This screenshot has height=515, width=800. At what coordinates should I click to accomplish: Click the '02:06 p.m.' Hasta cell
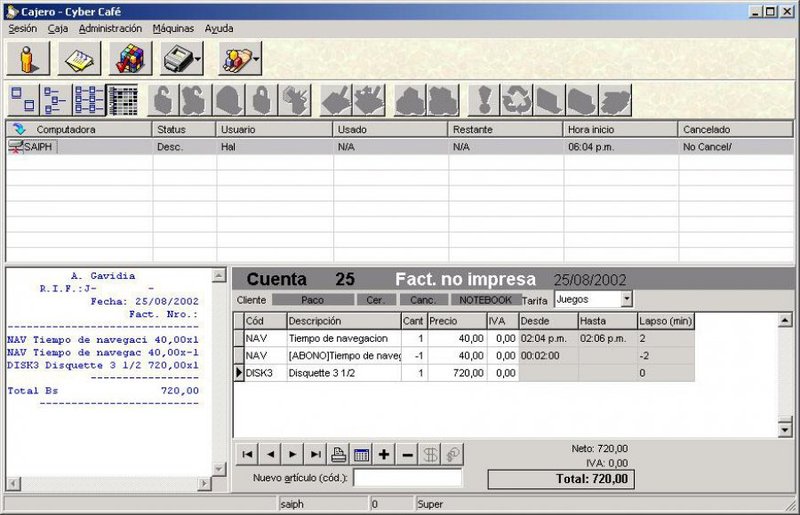[608, 338]
